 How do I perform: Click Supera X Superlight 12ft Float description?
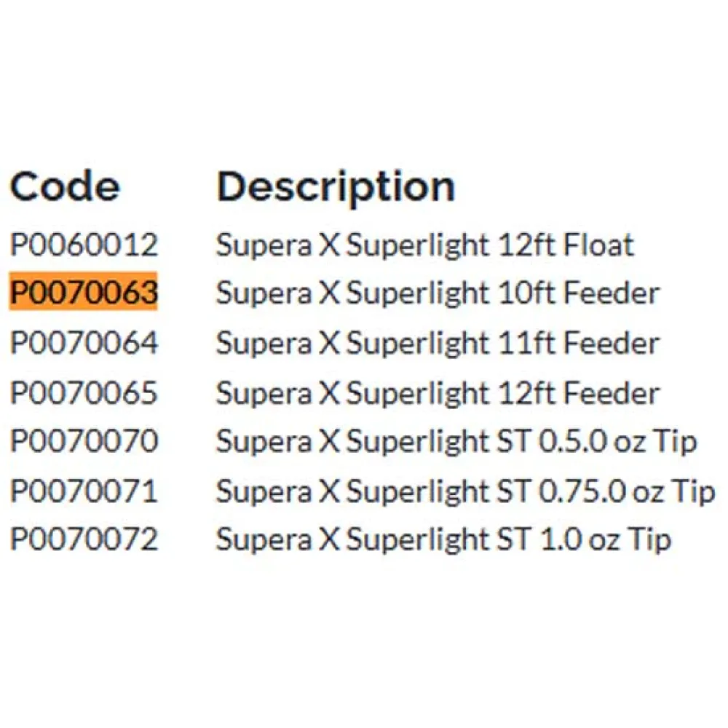(424, 245)
